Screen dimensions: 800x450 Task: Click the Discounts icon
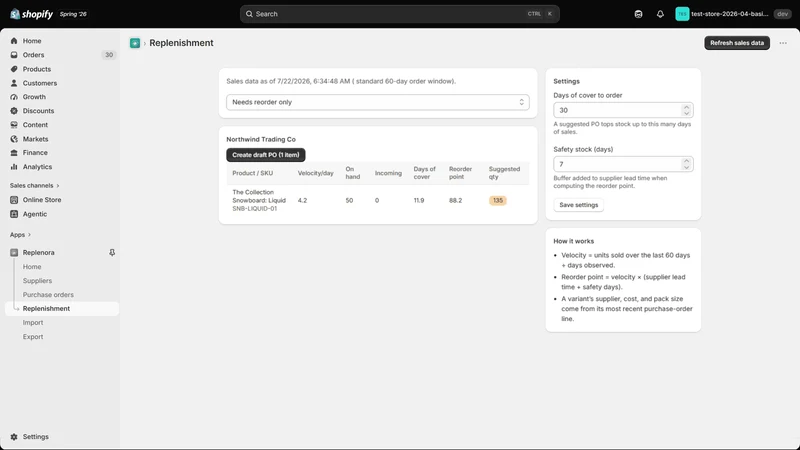click(x=14, y=111)
